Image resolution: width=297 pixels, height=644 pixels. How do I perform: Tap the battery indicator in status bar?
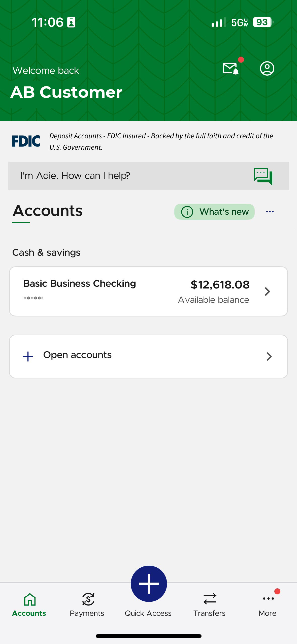click(x=263, y=22)
